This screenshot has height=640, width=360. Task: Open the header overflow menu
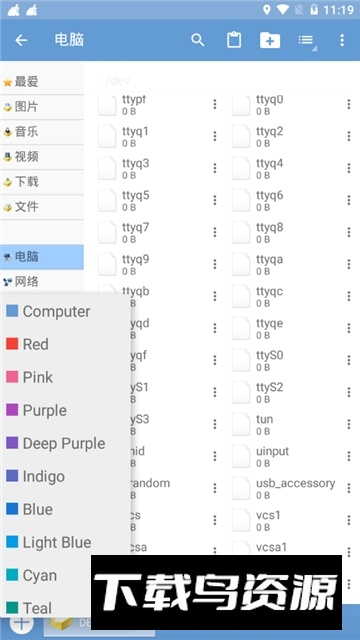tap(342, 40)
